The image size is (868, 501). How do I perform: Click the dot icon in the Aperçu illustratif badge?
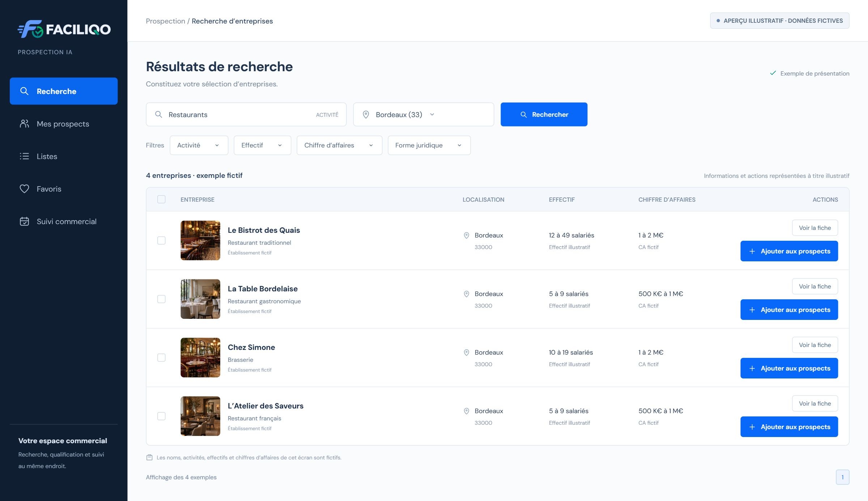click(x=718, y=21)
